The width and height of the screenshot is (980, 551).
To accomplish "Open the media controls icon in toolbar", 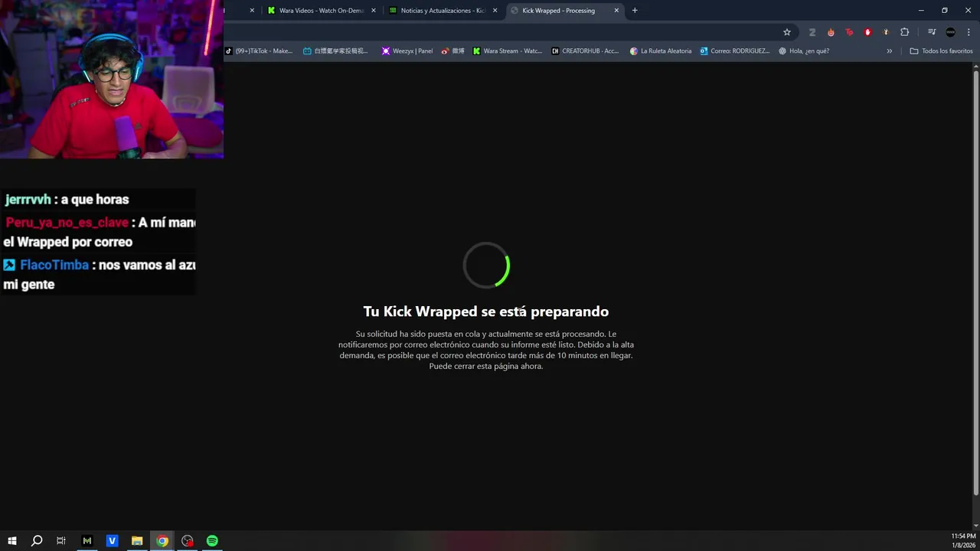I will (x=932, y=32).
